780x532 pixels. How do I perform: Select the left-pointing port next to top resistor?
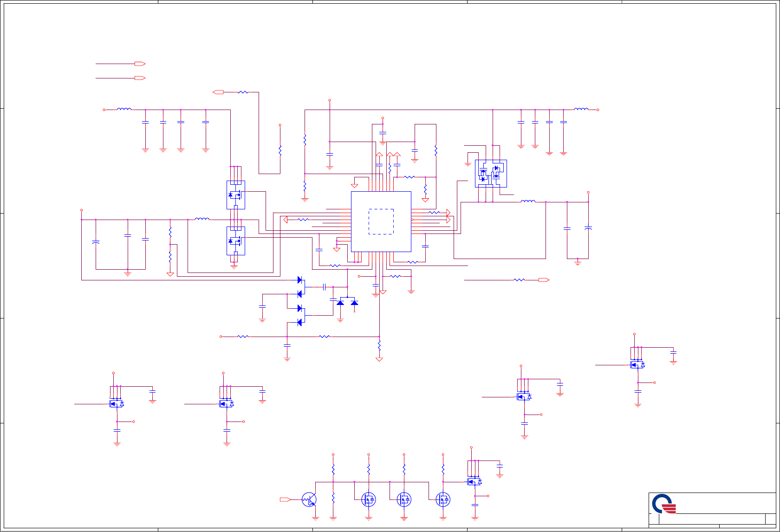218,92
